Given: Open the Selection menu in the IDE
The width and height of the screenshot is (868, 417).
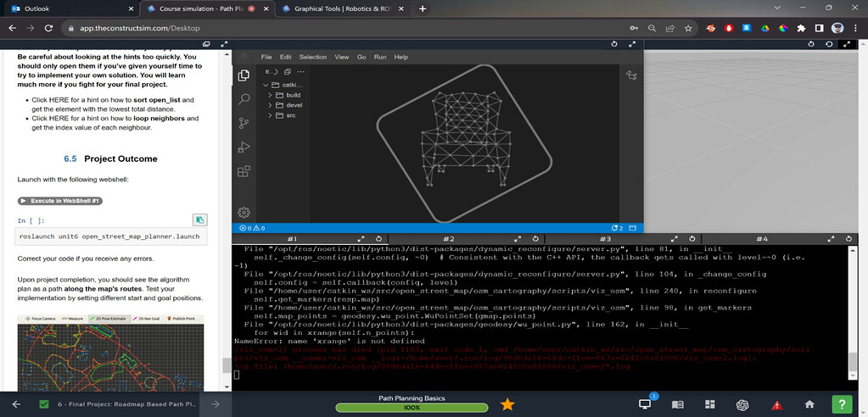Looking at the screenshot, I should (x=312, y=57).
